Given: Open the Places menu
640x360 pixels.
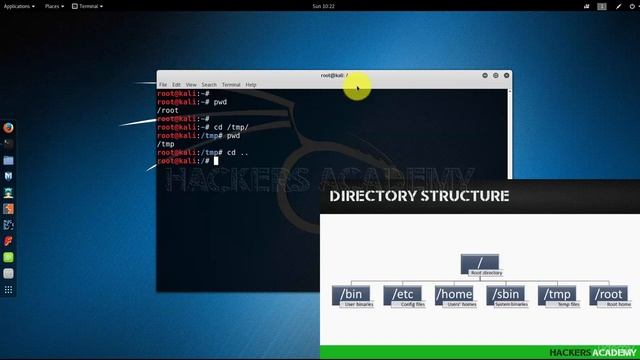Looking at the screenshot, I should pos(54,6).
